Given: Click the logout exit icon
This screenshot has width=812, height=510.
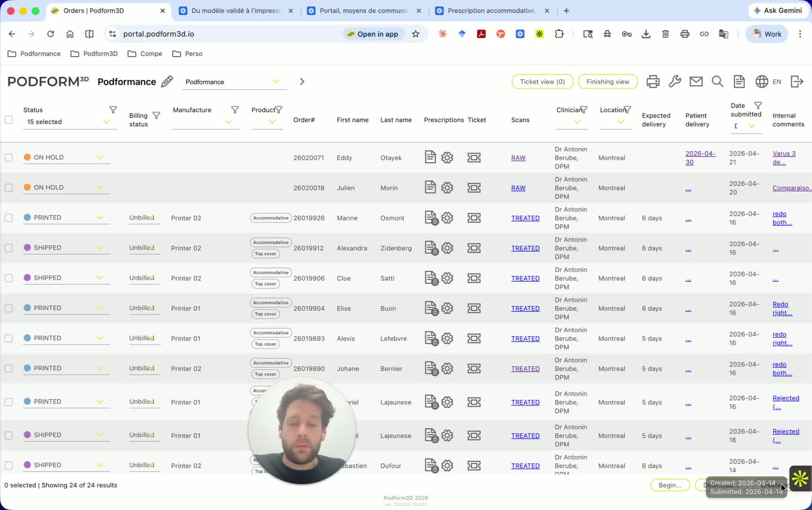Looking at the screenshot, I should tap(797, 82).
